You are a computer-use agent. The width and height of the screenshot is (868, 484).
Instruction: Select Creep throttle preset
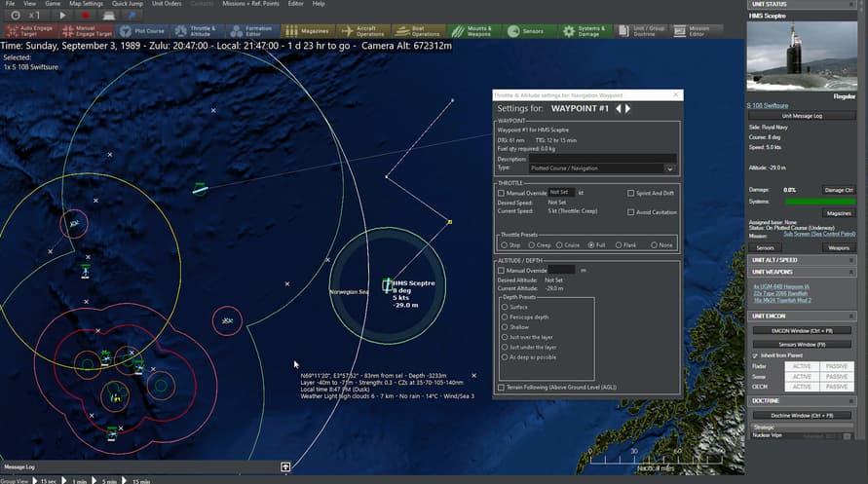pos(532,244)
